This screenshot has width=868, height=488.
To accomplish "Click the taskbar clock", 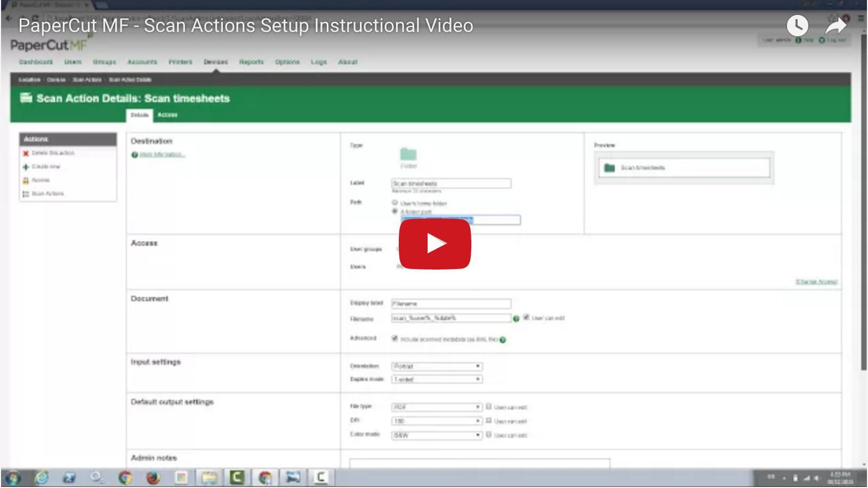I will click(x=840, y=478).
